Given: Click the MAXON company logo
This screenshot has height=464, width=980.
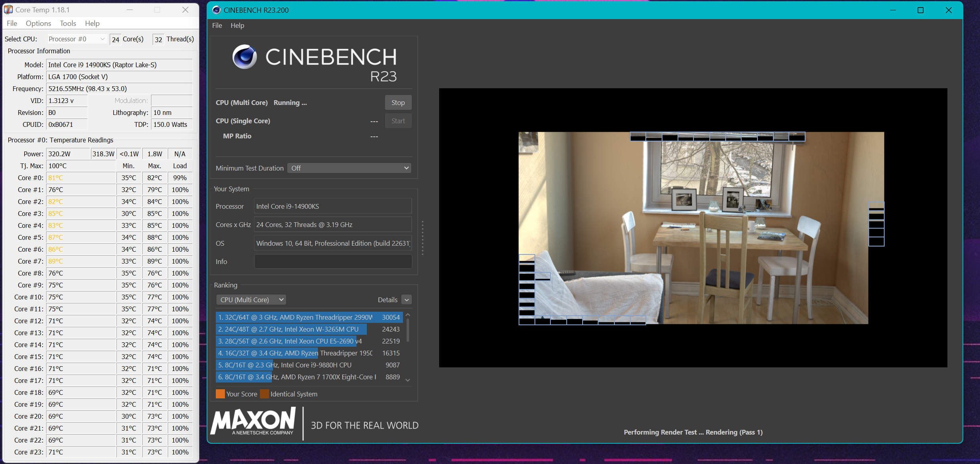Looking at the screenshot, I should [253, 421].
